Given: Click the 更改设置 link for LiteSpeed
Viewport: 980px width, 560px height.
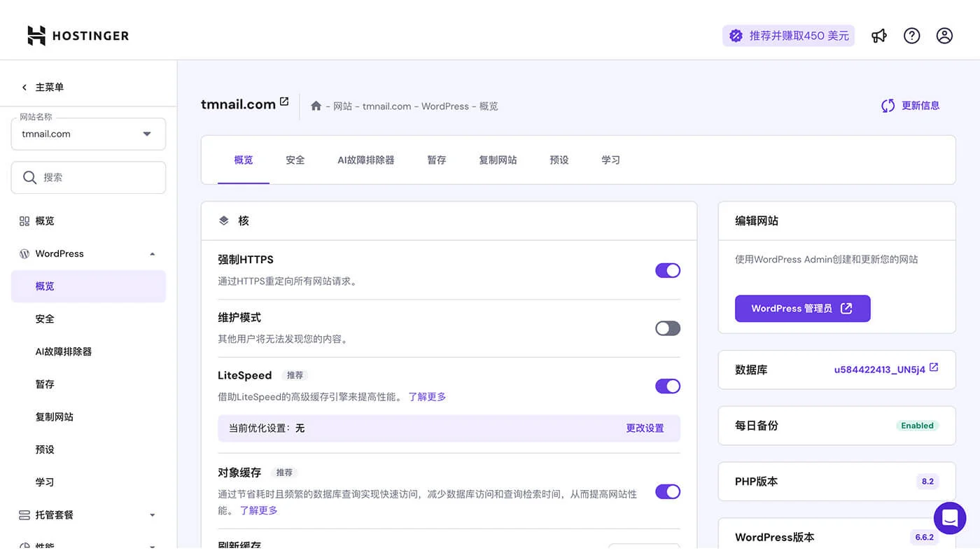Looking at the screenshot, I should (x=645, y=428).
